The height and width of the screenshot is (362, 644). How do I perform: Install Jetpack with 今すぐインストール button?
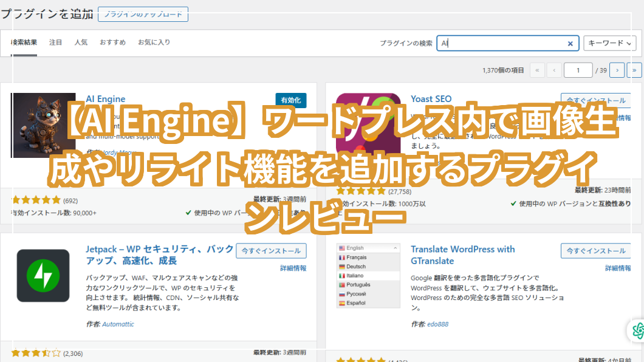pos(271,251)
